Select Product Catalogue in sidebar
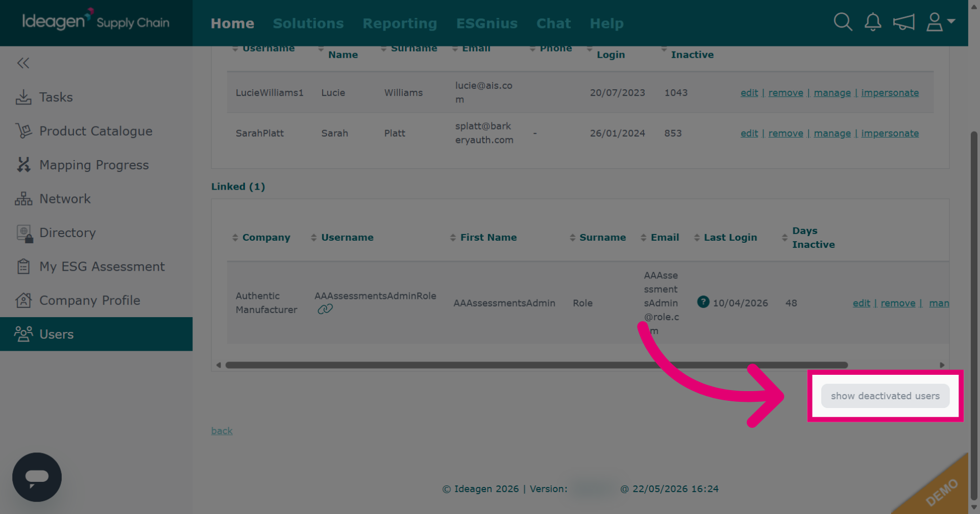 point(96,131)
